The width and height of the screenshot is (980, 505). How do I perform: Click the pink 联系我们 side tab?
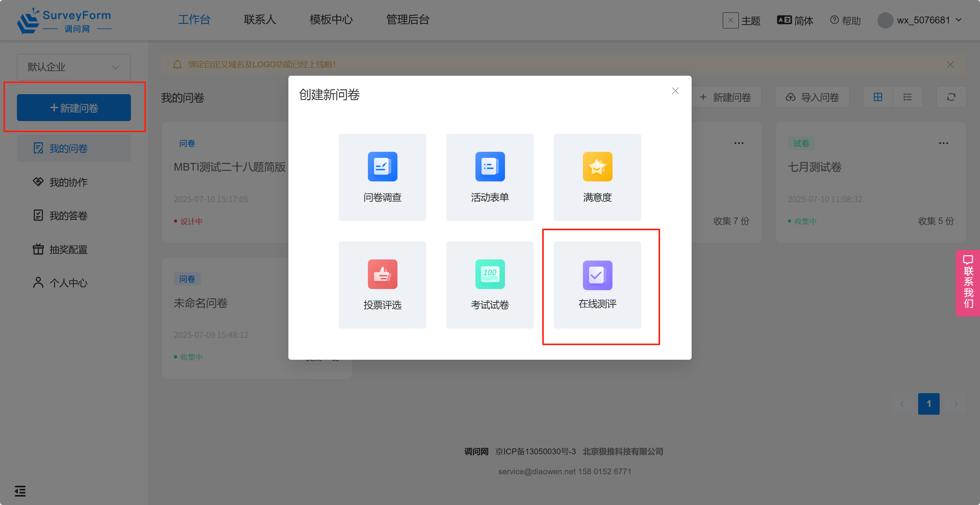(968, 283)
